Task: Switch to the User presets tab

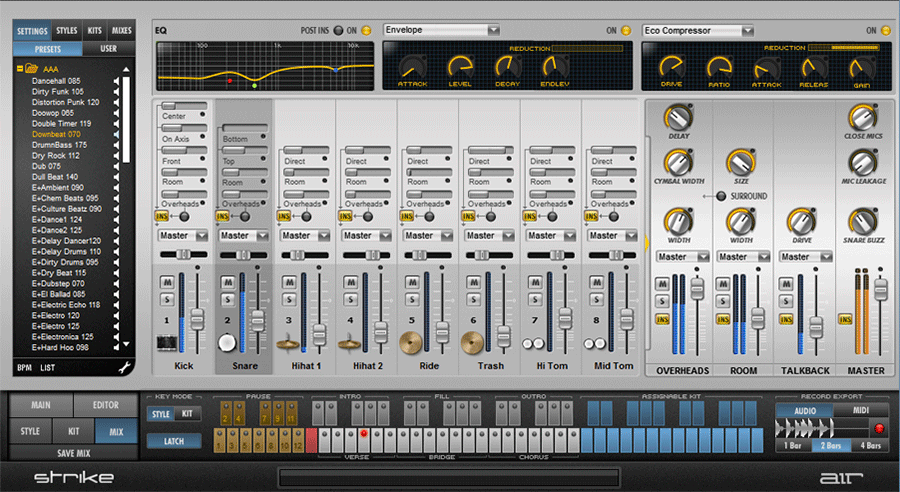Action: point(108,48)
